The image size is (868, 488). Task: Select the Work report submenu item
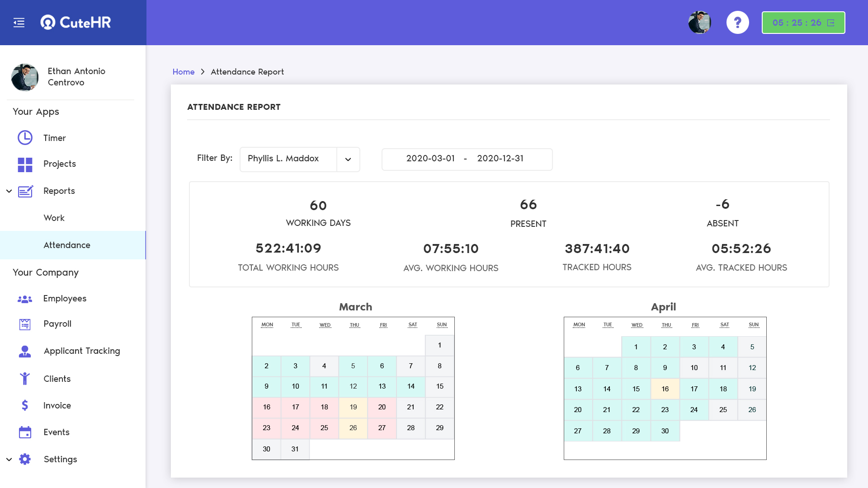pos(54,218)
